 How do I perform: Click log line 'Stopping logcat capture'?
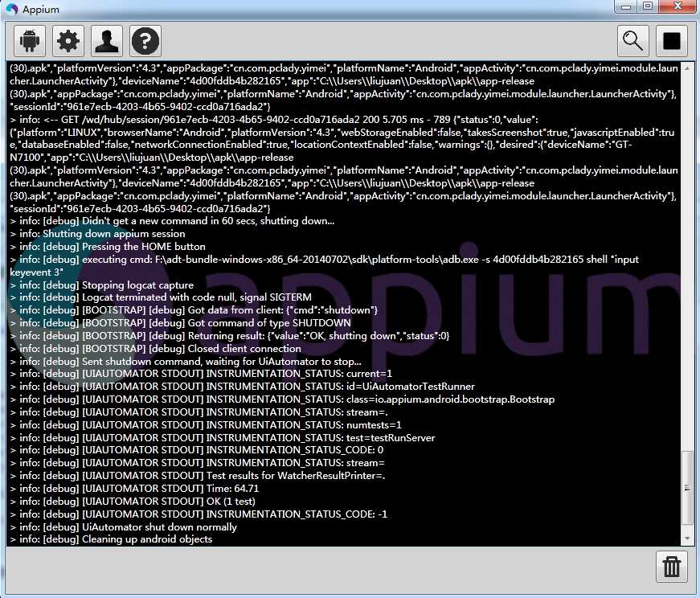click(102, 285)
